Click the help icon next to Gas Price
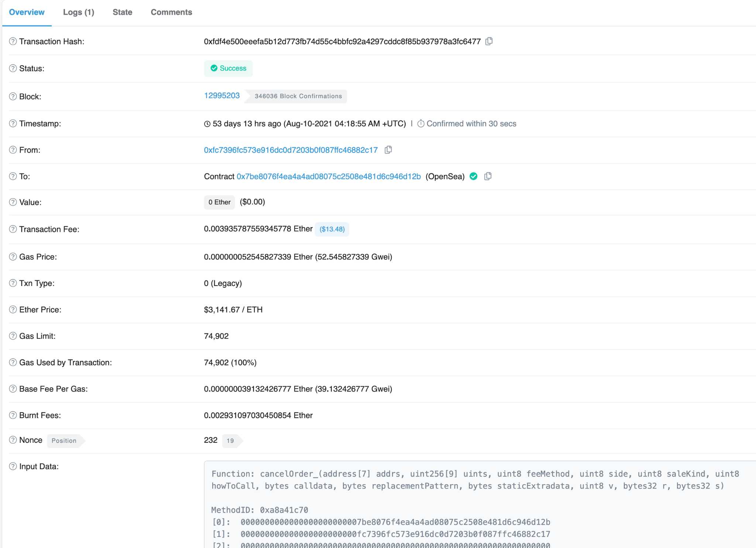 [x=13, y=257]
